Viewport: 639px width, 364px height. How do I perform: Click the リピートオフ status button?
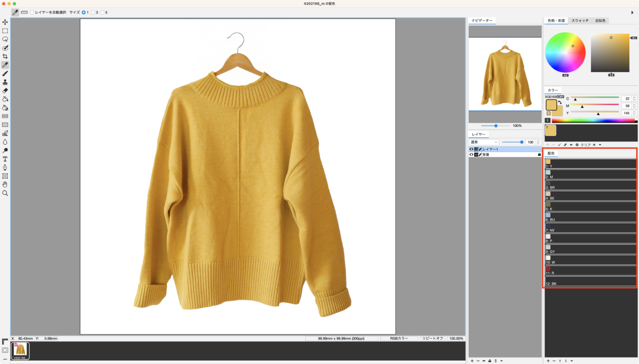click(x=432, y=338)
